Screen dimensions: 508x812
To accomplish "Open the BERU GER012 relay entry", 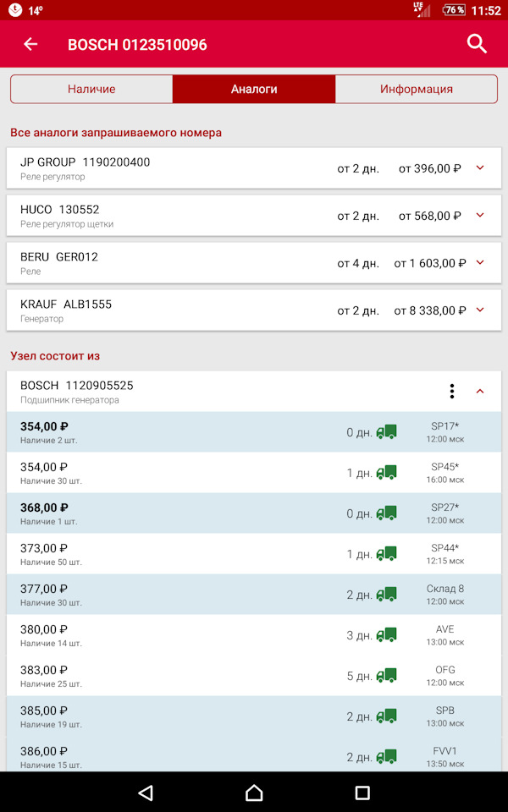I will point(169,263).
